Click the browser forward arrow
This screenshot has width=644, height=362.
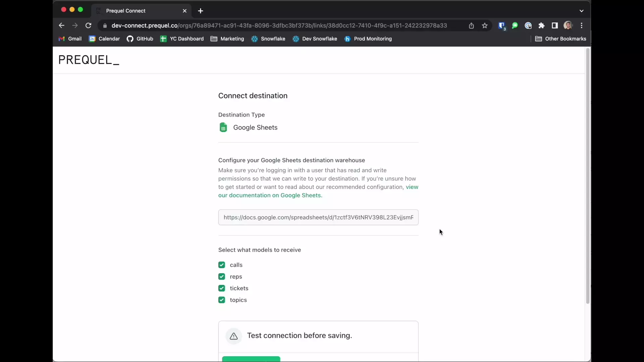pyautogui.click(x=75, y=25)
